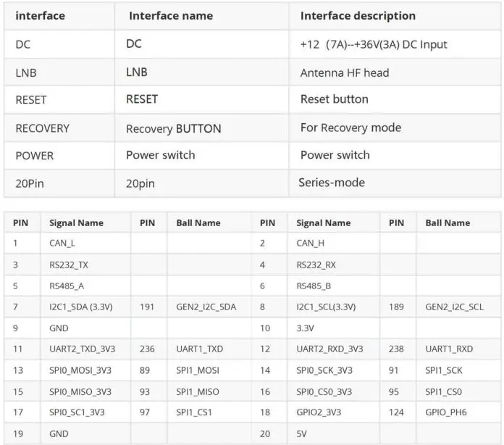
Task: Click the 'Series-mode' description cell
Action: 332,183
